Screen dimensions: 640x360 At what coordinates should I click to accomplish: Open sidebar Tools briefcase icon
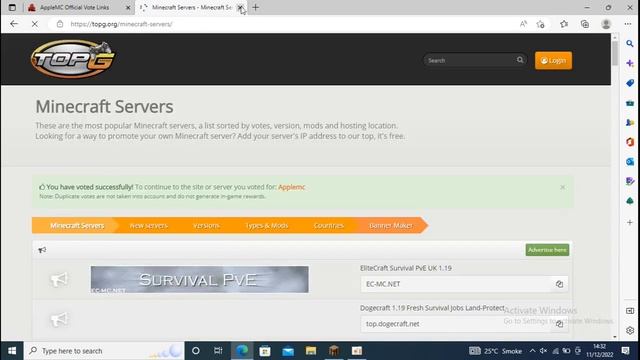[630, 103]
